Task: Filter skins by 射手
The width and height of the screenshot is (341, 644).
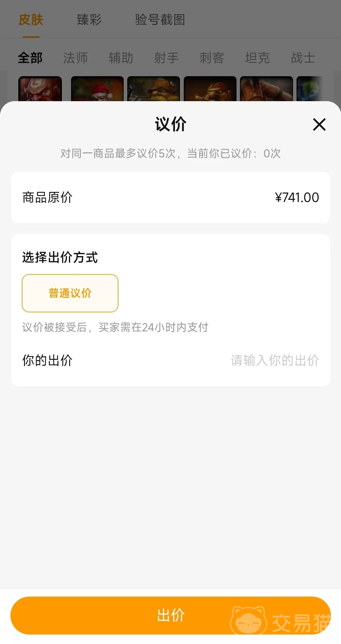Action: click(166, 58)
